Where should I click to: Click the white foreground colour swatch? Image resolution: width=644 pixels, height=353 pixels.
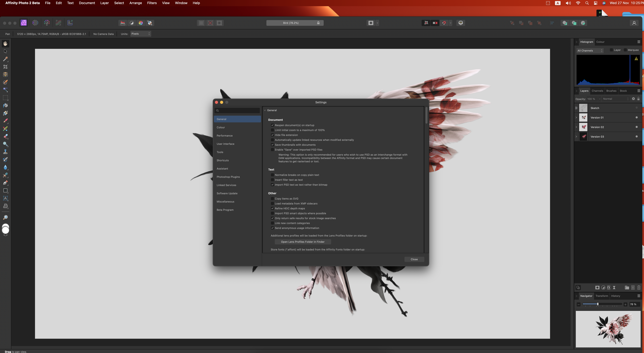tap(6, 230)
